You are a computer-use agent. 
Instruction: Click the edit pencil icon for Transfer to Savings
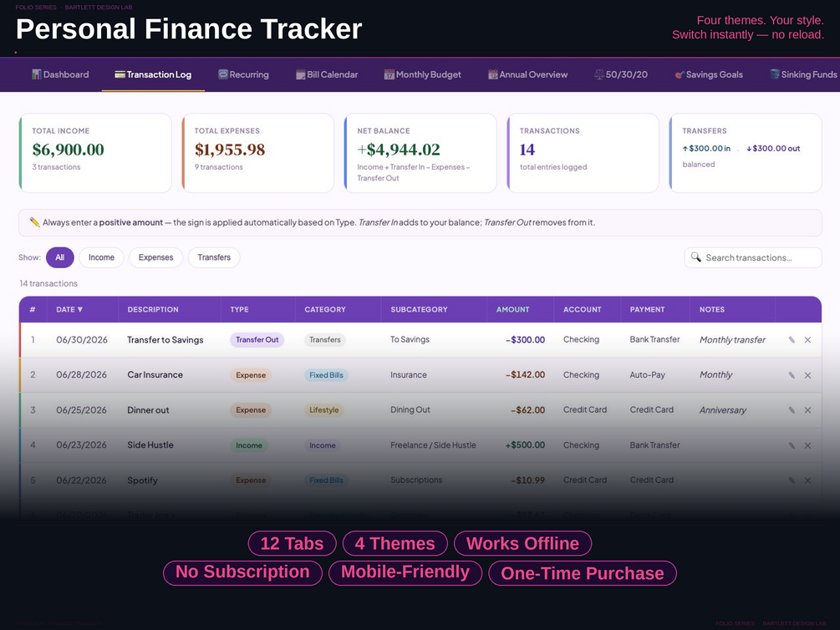(792, 339)
